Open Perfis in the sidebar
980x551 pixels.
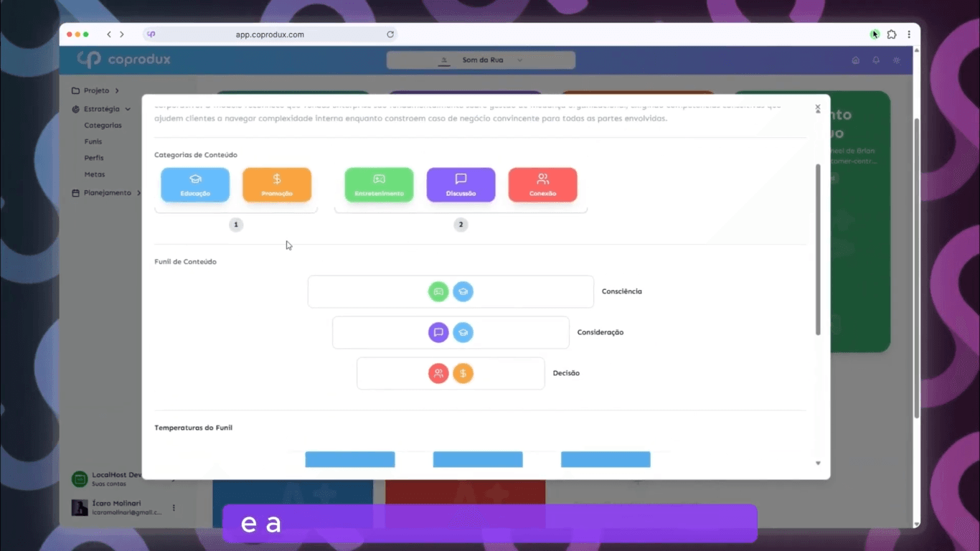point(94,158)
